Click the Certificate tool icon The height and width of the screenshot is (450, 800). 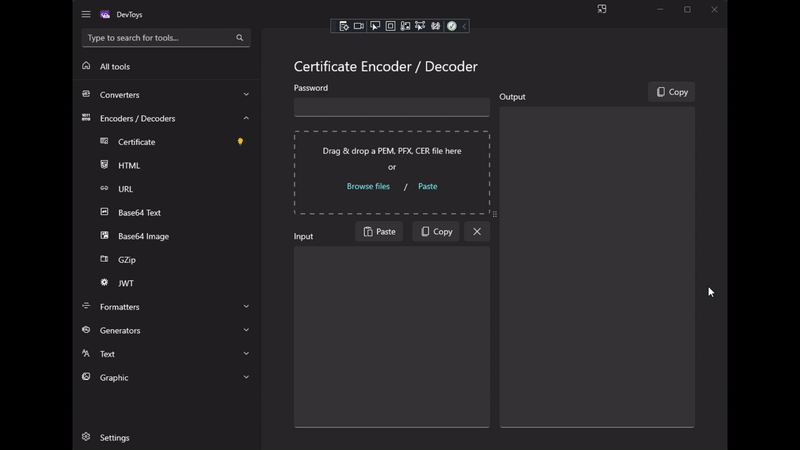point(104,141)
